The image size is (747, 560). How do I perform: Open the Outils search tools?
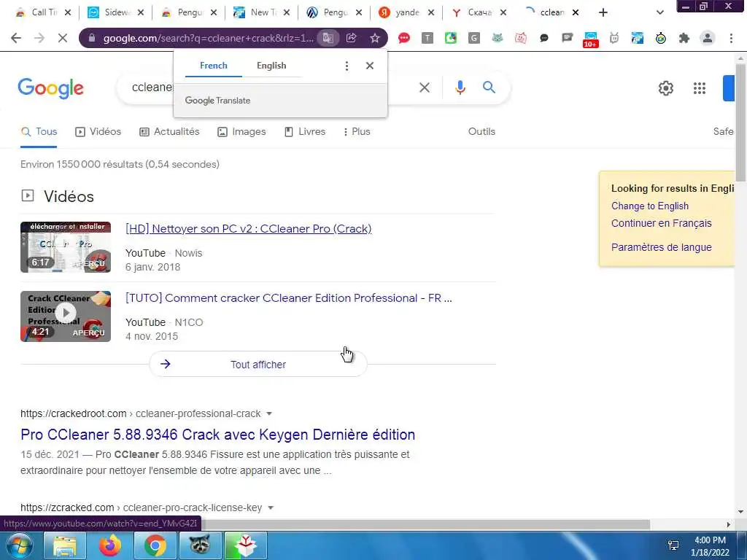tap(481, 132)
